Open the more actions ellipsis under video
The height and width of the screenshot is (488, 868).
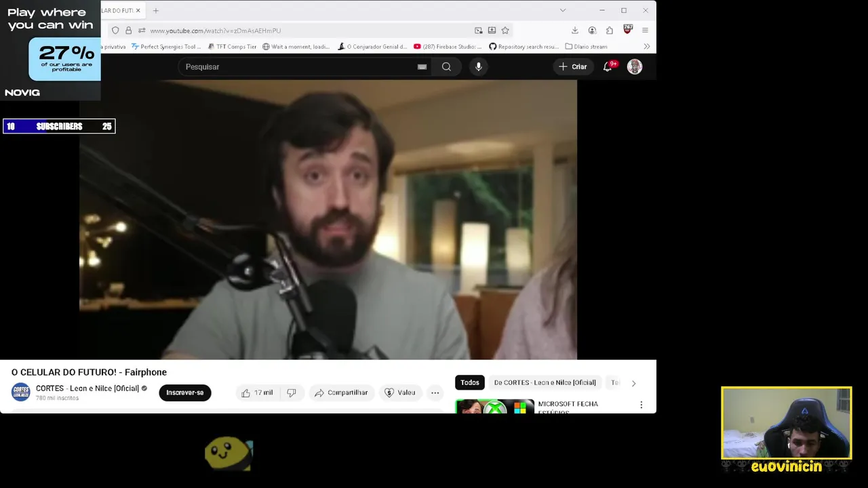click(435, 392)
